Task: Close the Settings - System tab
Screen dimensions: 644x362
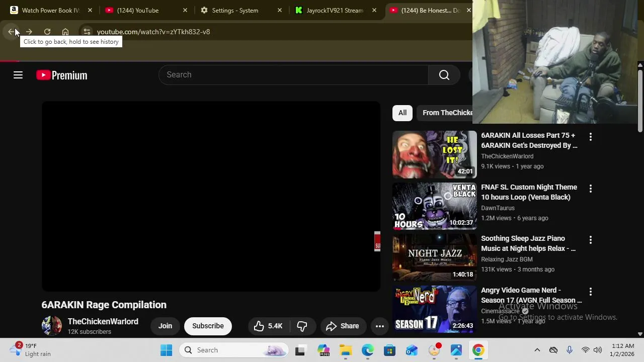Action: pos(280,10)
